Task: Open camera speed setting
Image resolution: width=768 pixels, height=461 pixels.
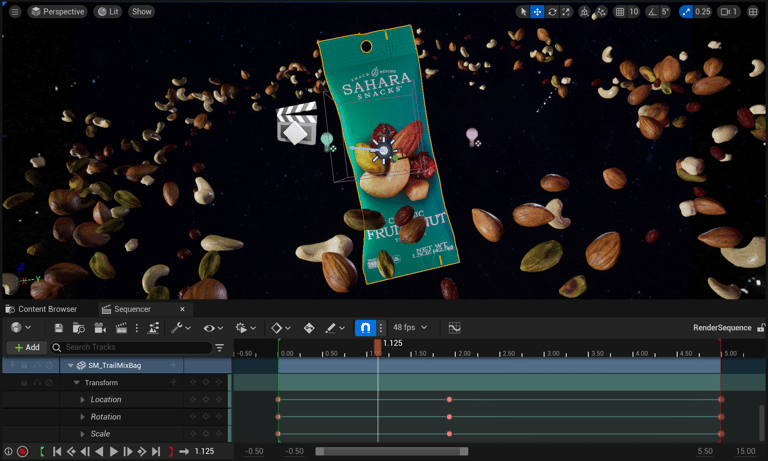Action: pyautogui.click(x=729, y=12)
